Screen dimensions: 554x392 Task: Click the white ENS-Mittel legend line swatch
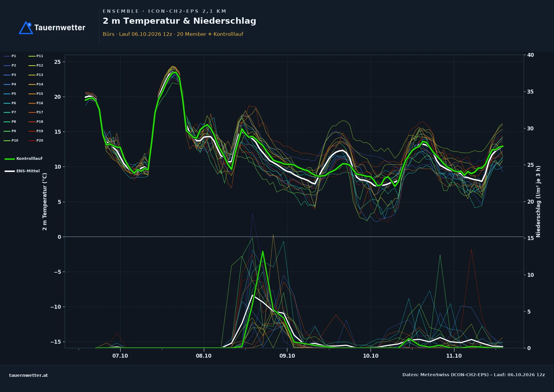coord(10,171)
